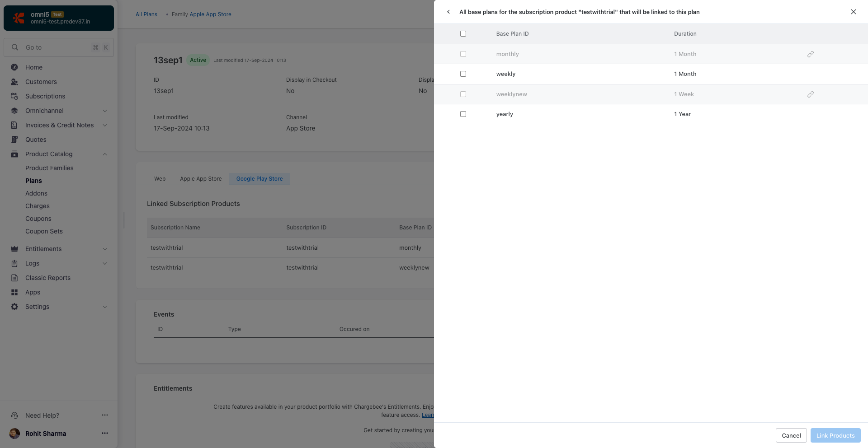Open Plans in the sidebar
Image resolution: width=868 pixels, height=448 pixels.
point(33,181)
